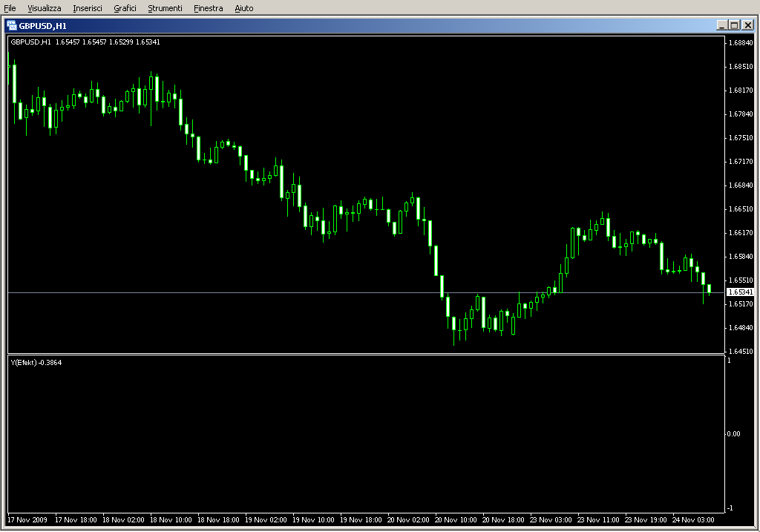Click the 23 Nov 19:00 time label
760x532 pixels.
pyautogui.click(x=646, y=520)
